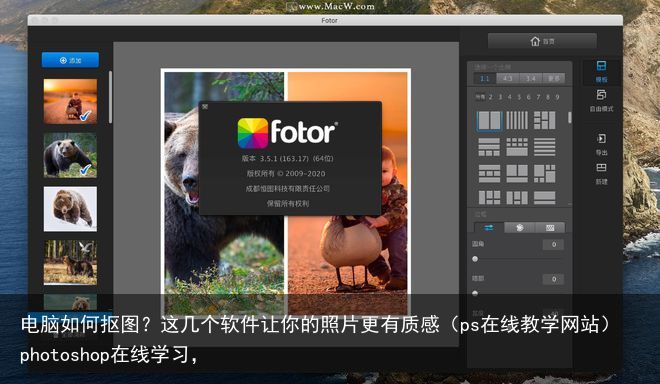Image resolution: width=660 pixels, height=384 pixels.
Task: Open the border adjust sliders tab
Action: point(489,228)
